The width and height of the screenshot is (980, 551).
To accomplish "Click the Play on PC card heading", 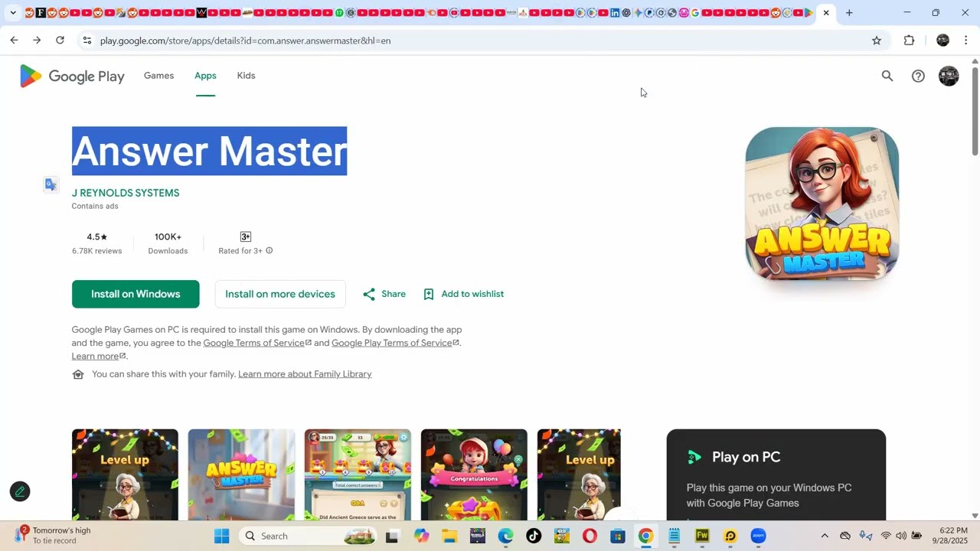I will (x=746, y=457).
